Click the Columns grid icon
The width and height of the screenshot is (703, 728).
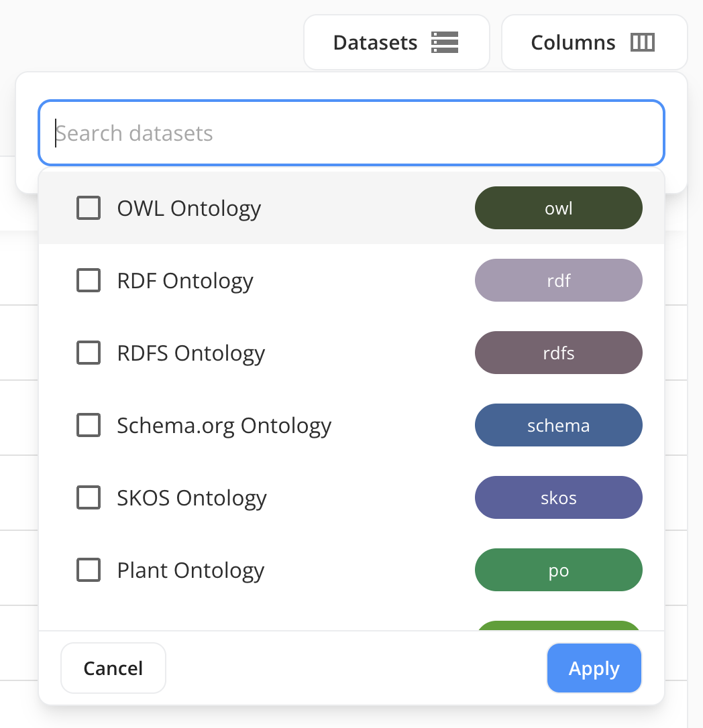click(x=642, y=42)
